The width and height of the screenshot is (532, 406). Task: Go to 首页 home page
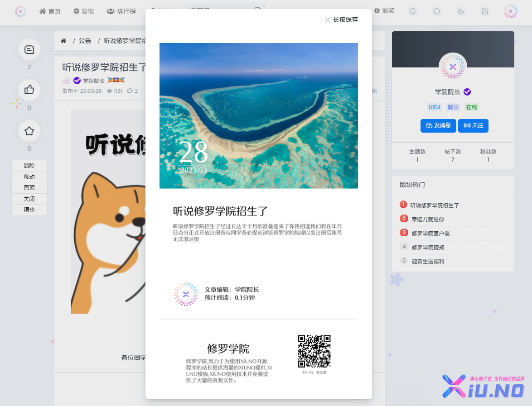tap(50, 11)
